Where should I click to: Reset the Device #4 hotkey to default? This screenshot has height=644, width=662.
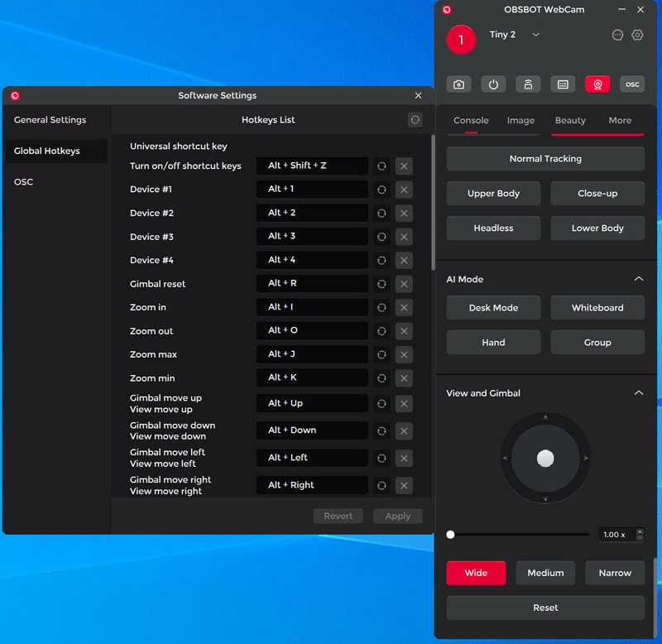[x=381, y=260]
